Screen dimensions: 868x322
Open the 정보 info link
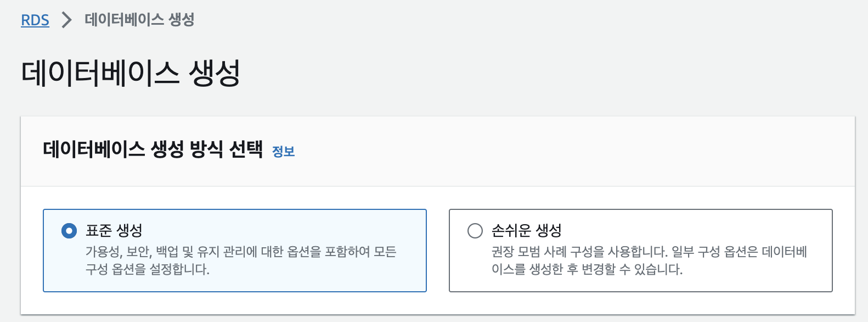click(284, 152)
